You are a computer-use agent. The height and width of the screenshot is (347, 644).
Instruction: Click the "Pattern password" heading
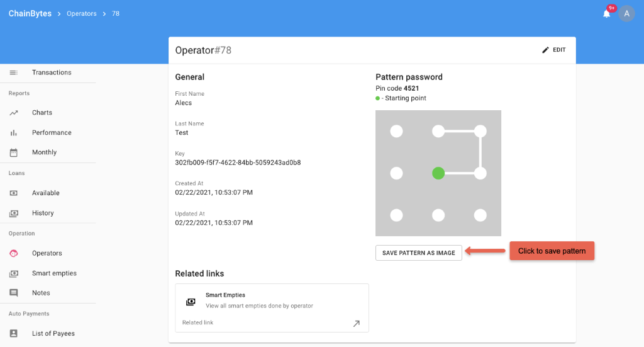pos(409,77)
